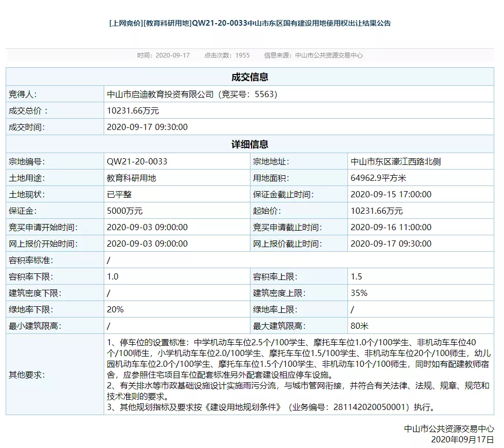This screenshot has width=504, height=448.
Task: Click the publish date 2020-09-17 in the info bar
Action: 164,55
